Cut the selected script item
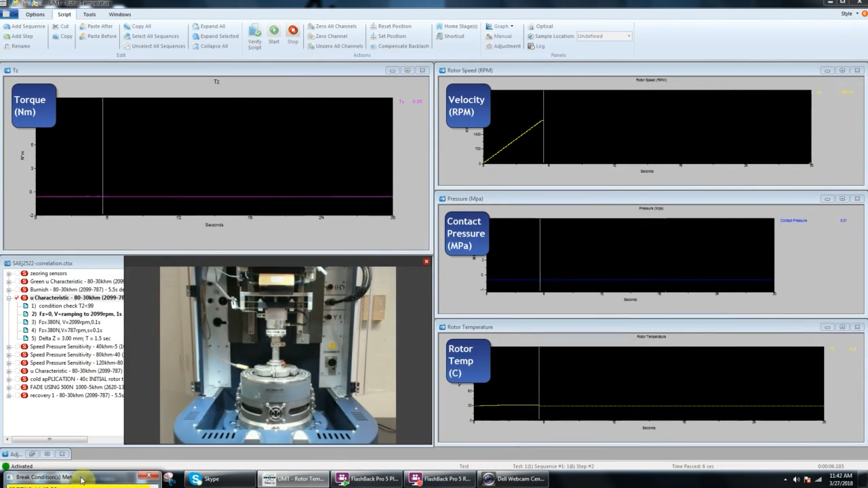Viewport: 868px width, 488px height. [x=60, y=26]
